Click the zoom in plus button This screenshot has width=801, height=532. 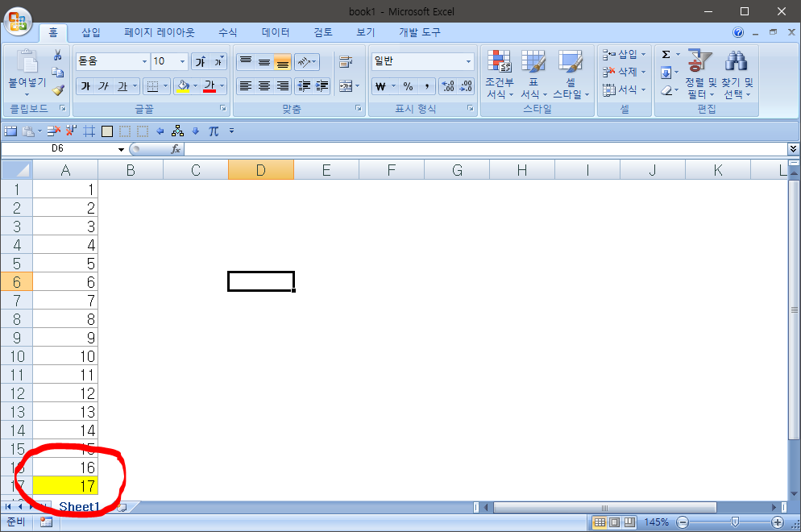click(x=778, y=522)
